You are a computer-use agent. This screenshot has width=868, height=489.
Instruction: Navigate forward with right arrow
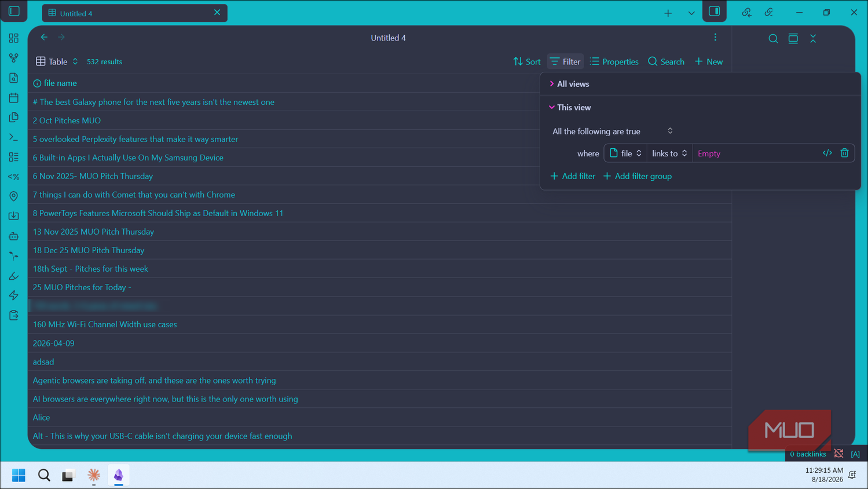(x=61, y=37)
